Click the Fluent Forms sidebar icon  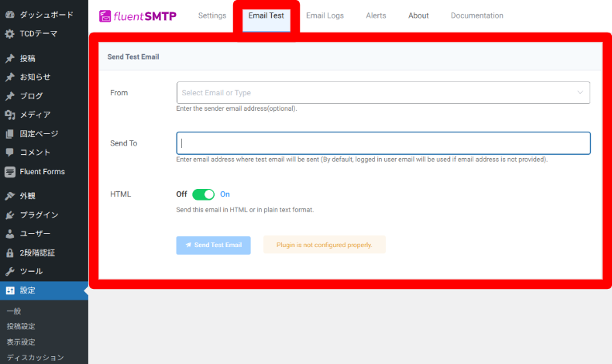click(x=10, y=172)
